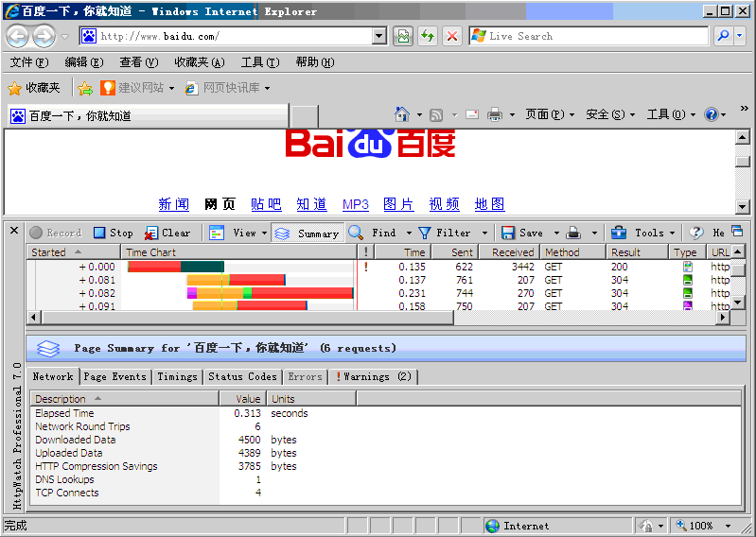Sort requests by Started column header
The height and width of the screenshot is (537, 756).
click(x=73, y=252)
